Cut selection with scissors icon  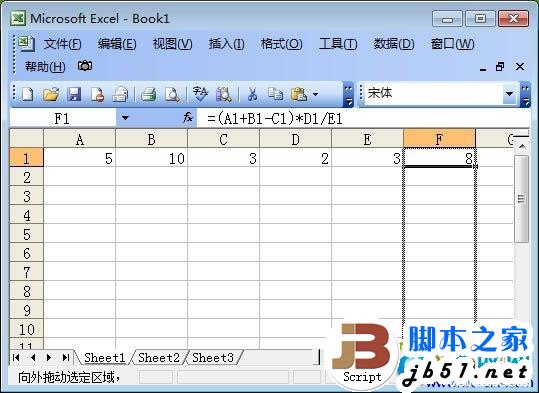pyautogui.click(x=252, y=94)
